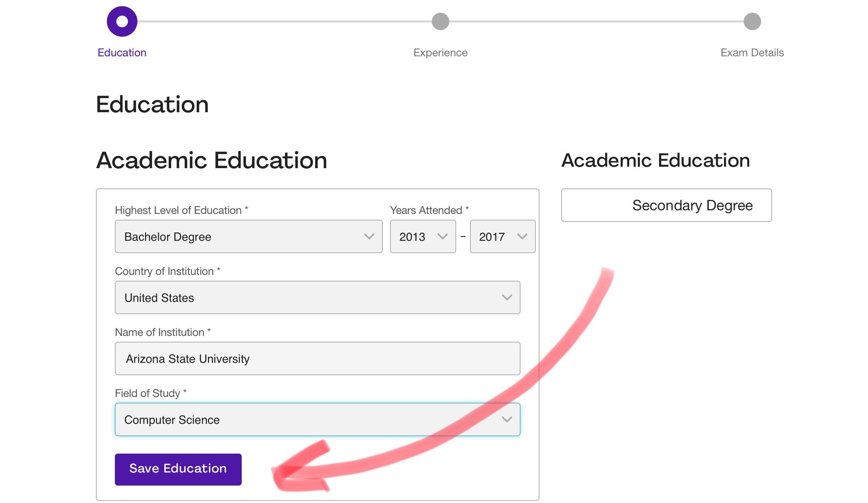868x503 pixels.
Task: Click the chevron arrow beside Computer Science
Action: pos(507,419)
